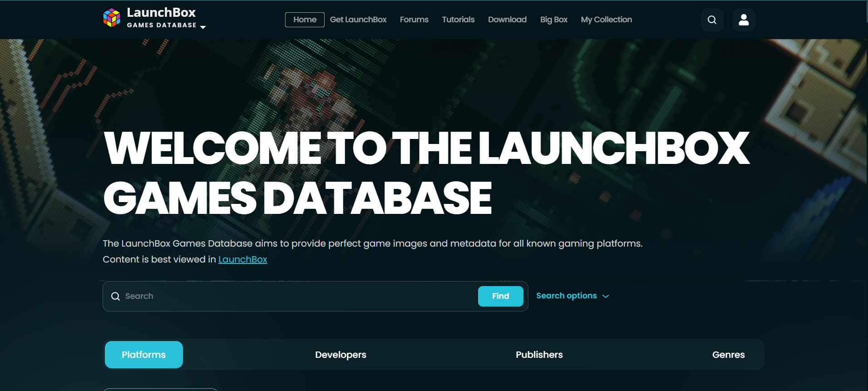Viewport: 868px width, 391px height.
Task: Click the Find button
Action: click(x=501, y=296)
